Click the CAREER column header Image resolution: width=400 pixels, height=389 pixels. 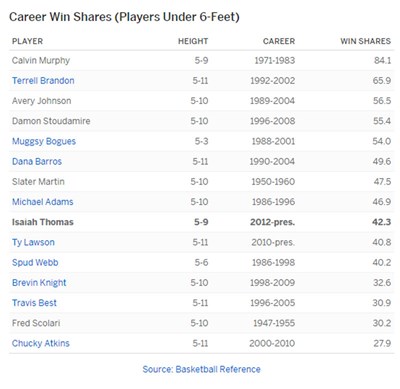coord(279,41)
